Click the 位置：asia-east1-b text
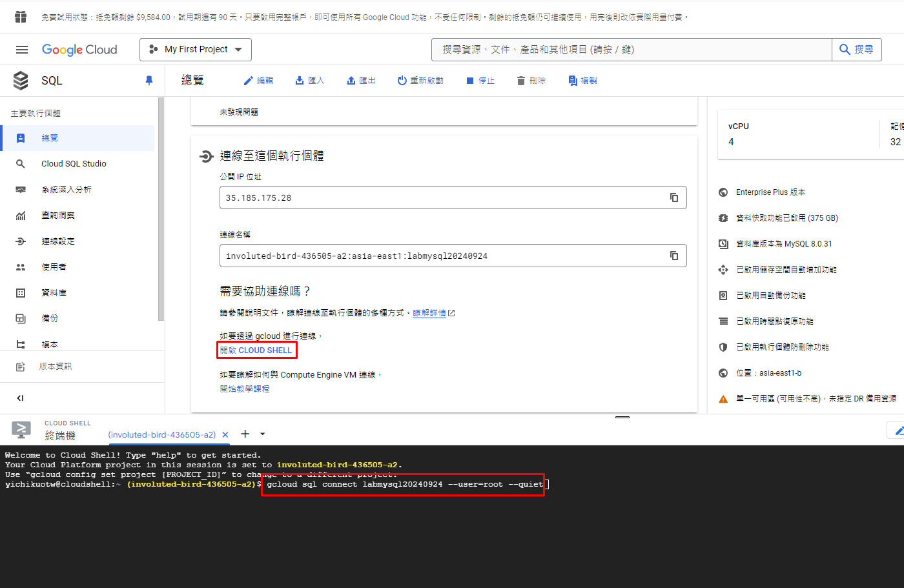 pos(769,373)
